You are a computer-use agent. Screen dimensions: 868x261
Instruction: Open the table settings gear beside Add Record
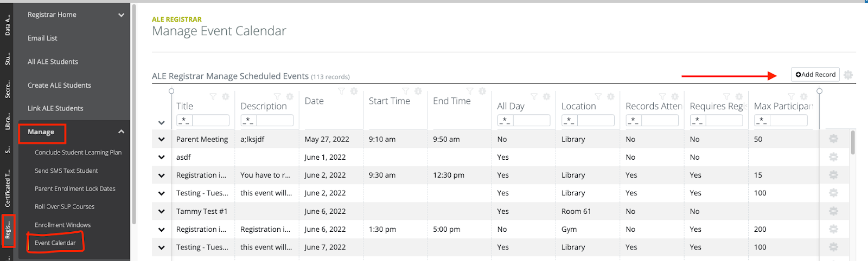[848, 75]
